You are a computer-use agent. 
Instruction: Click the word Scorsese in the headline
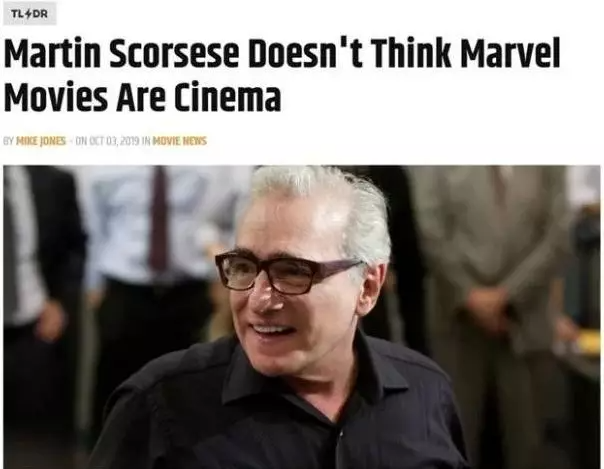pyautogui.click(x=174, y=53)
